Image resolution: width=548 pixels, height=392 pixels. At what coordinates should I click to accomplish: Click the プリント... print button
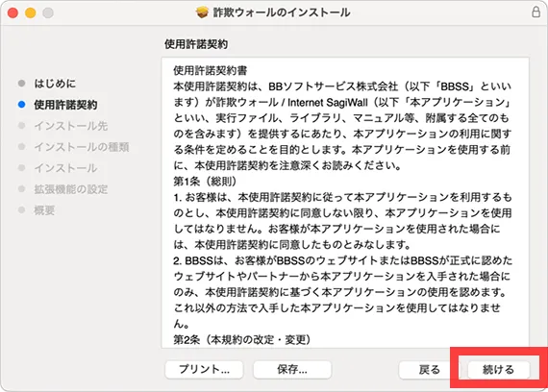click(x=204, y=369)
